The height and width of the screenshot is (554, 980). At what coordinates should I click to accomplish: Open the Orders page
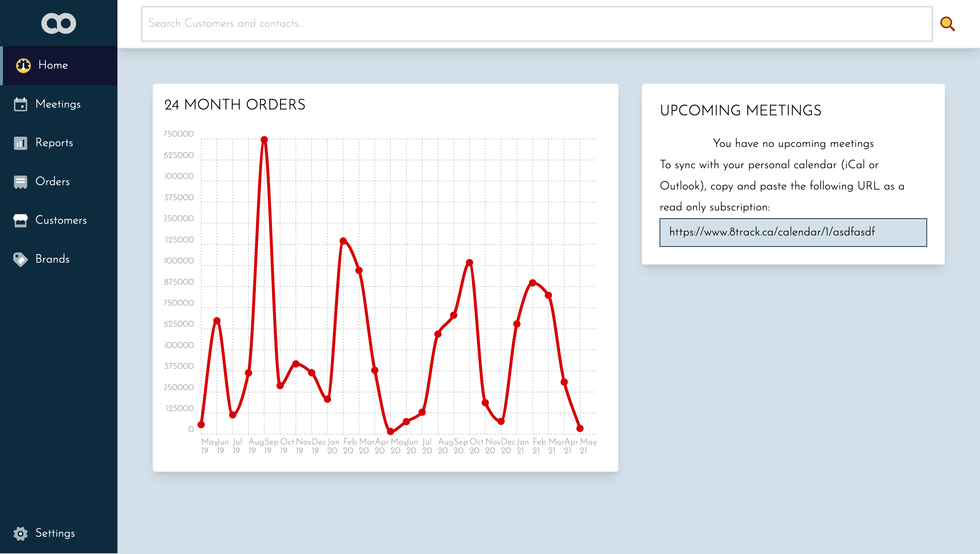[52, 181]
